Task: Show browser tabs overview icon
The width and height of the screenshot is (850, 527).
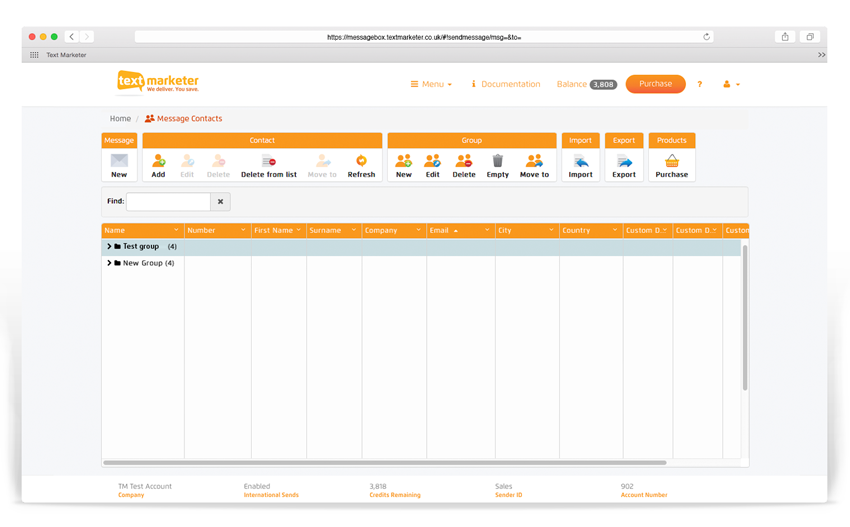Action: 810,37
